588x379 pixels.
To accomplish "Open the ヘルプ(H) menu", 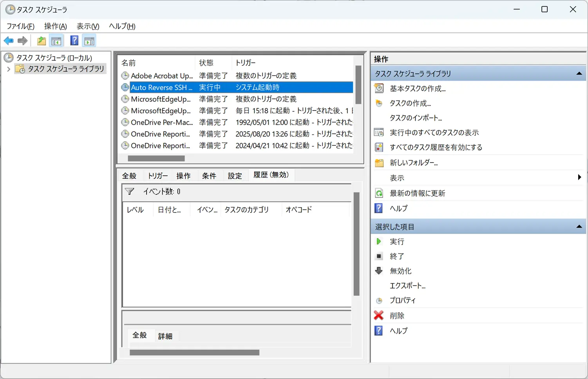I will (122, 26).
